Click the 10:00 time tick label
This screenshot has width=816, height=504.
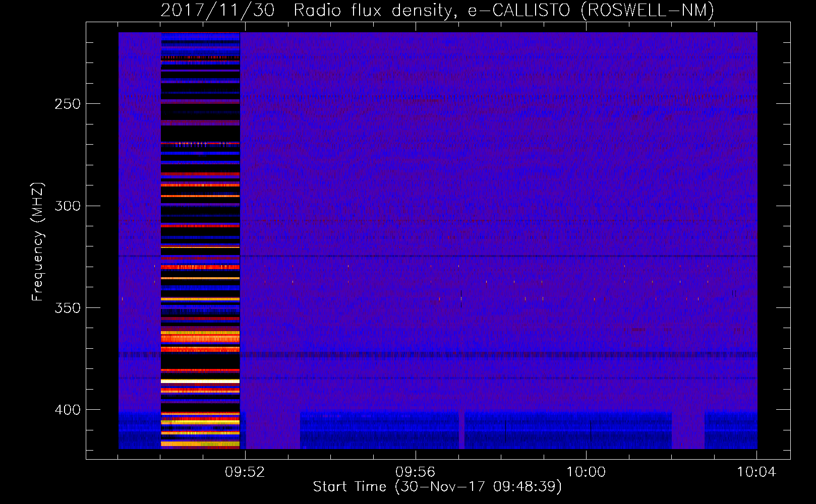pyautogui.click(x=586, y=472)
